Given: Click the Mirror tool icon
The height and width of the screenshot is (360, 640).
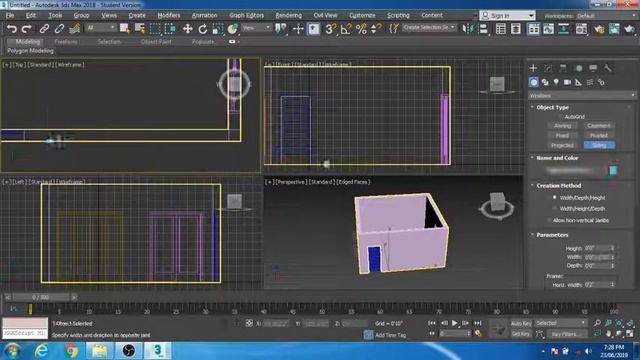Looking at the screenshot, I should point(468,29).
